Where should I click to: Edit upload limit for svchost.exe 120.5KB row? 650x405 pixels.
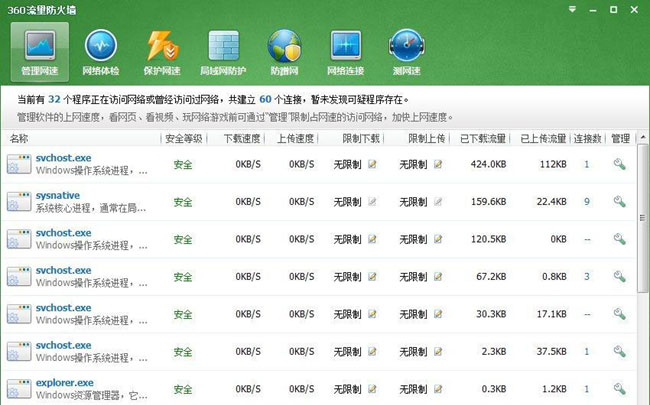[x=438, y=239]
